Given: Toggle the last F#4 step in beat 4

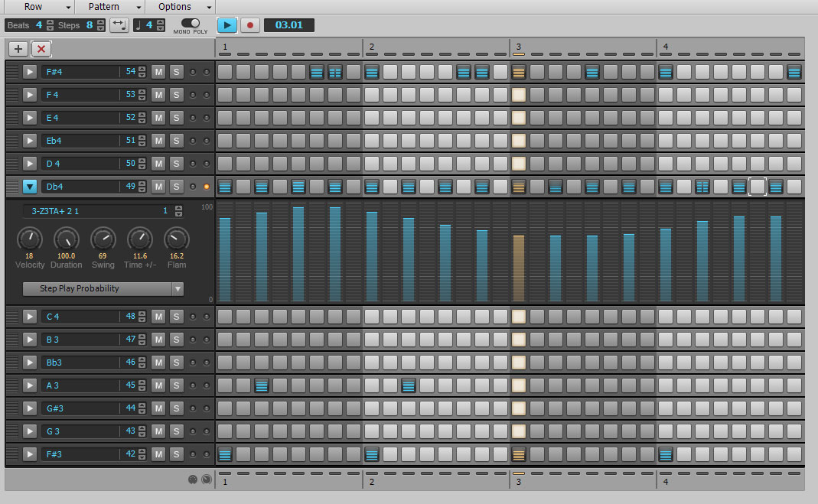Looking at the screenshot, I should [x=794, y=72].
